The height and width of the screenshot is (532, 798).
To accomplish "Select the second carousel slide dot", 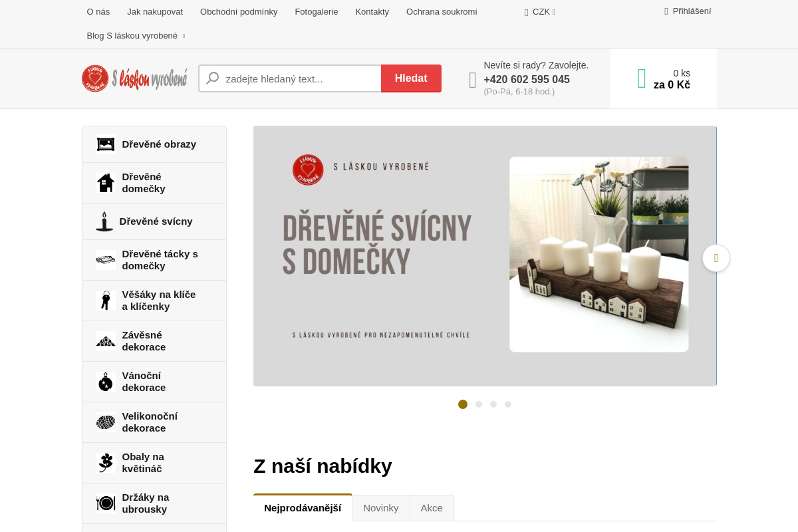I will pos(479,404).
